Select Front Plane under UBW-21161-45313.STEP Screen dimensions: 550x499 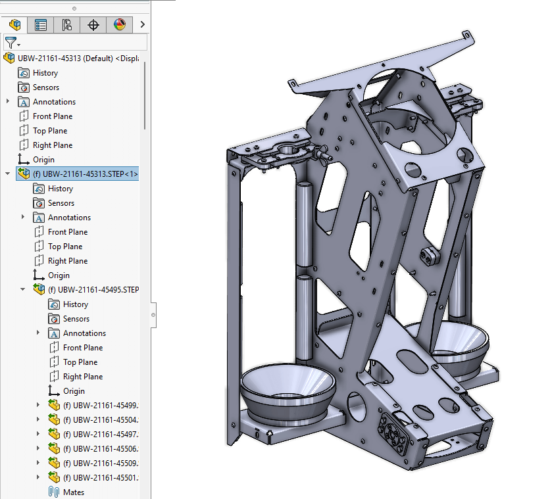(x=61, y=232)
